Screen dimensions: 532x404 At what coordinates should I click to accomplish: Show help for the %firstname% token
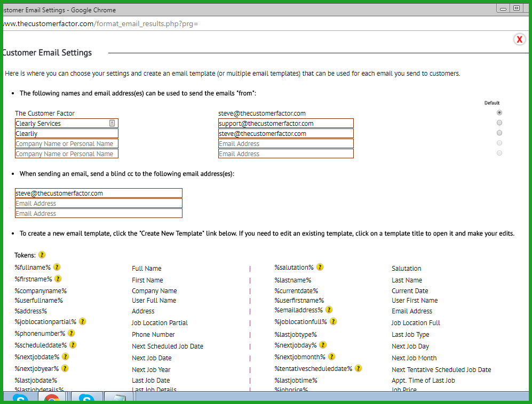coord(58,279)
